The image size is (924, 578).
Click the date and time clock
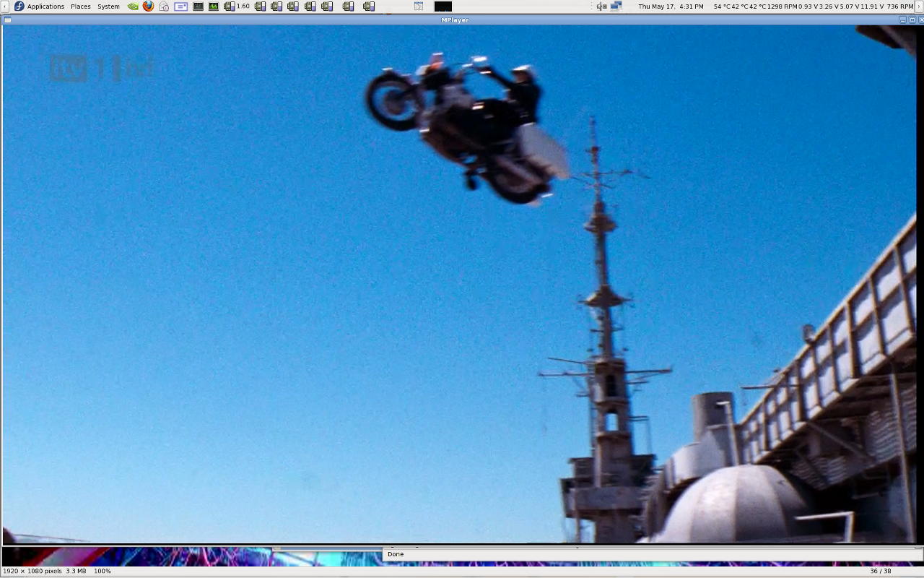671,7
